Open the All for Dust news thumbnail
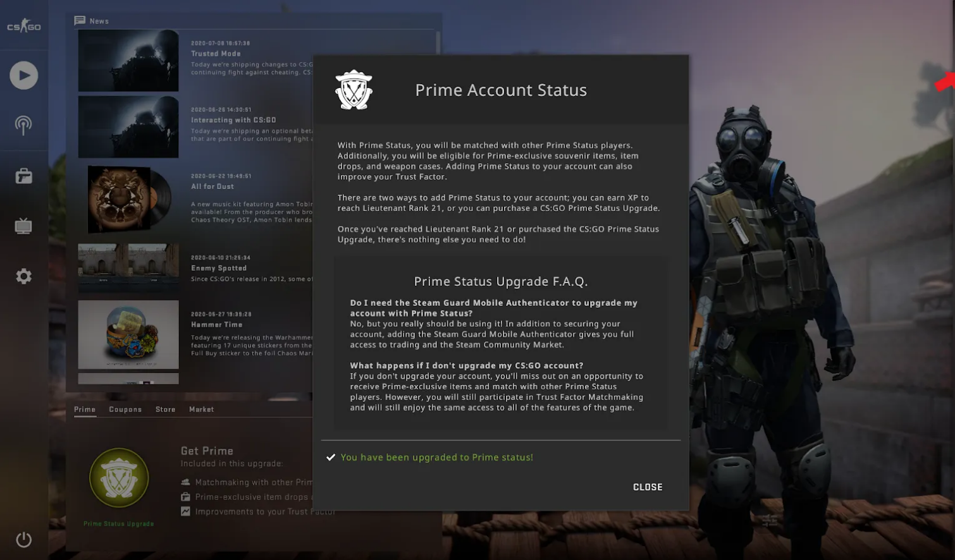The height and width of the screenshot is (560, 955). pyautogui.click(x=128, y=199)
